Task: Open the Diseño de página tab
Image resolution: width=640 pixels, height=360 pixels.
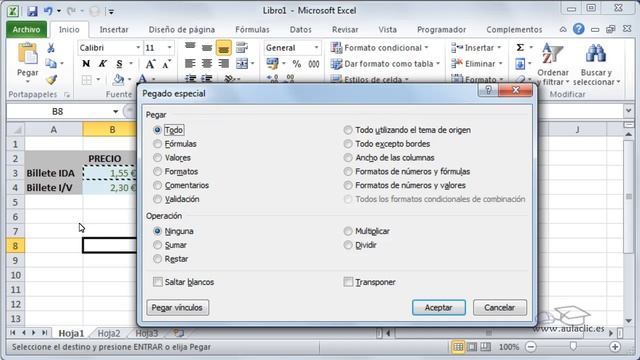Action: click(x=182, y=29)
